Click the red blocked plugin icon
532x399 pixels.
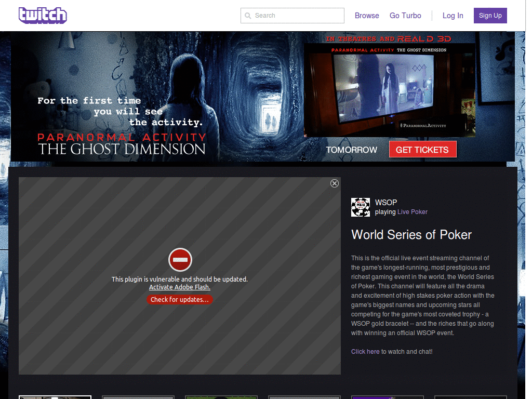coord(180,260)
